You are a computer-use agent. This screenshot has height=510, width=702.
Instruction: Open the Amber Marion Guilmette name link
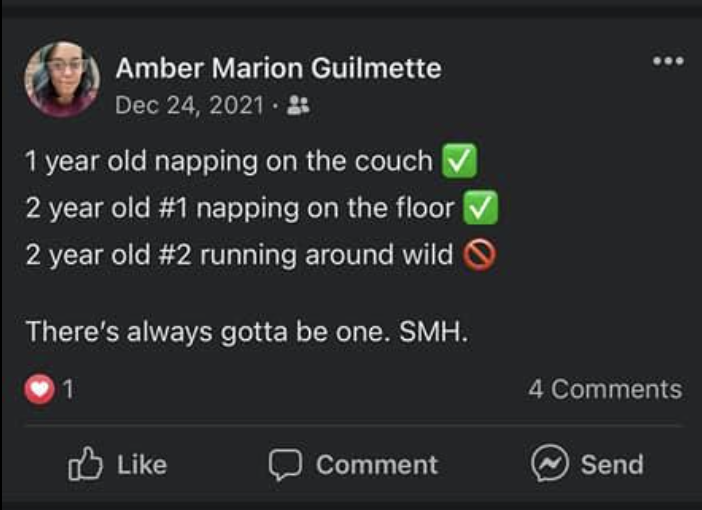click(x=278, y=68)
